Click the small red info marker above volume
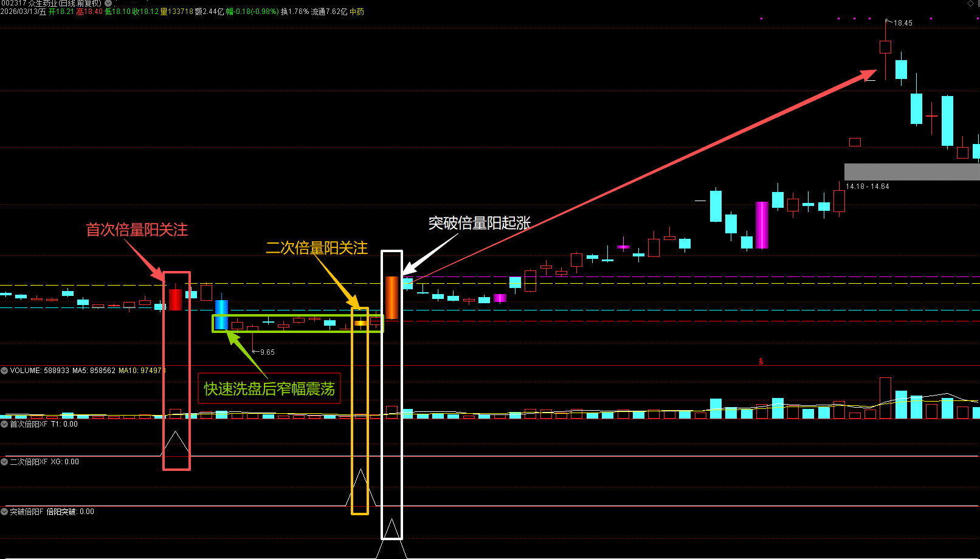The width and height of the screenshot is (980, 559). [x=761, y=362]
